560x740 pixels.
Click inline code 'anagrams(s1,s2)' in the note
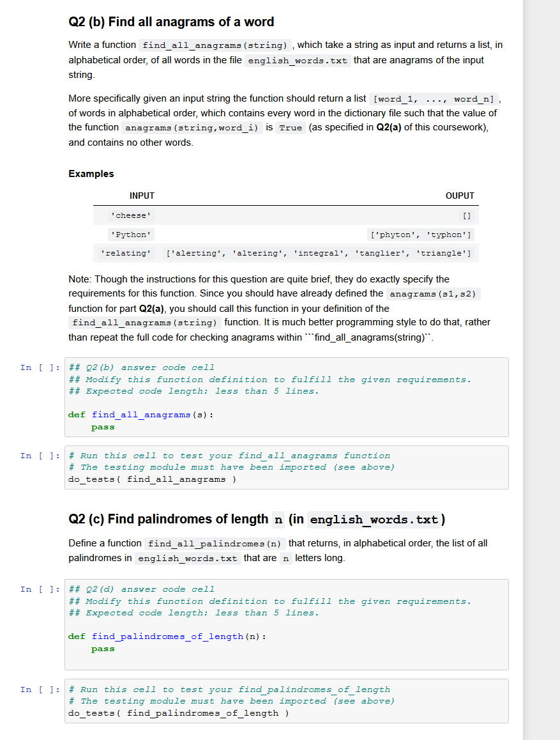click(433, 294)
